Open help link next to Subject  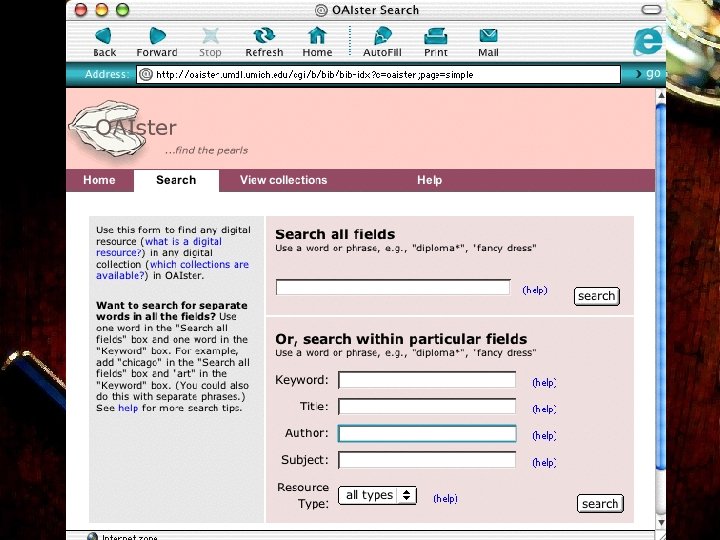click(544, 462)
